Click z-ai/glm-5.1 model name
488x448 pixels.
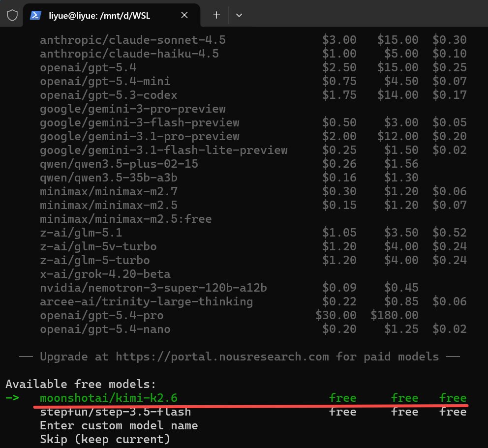tap(81, 233)
